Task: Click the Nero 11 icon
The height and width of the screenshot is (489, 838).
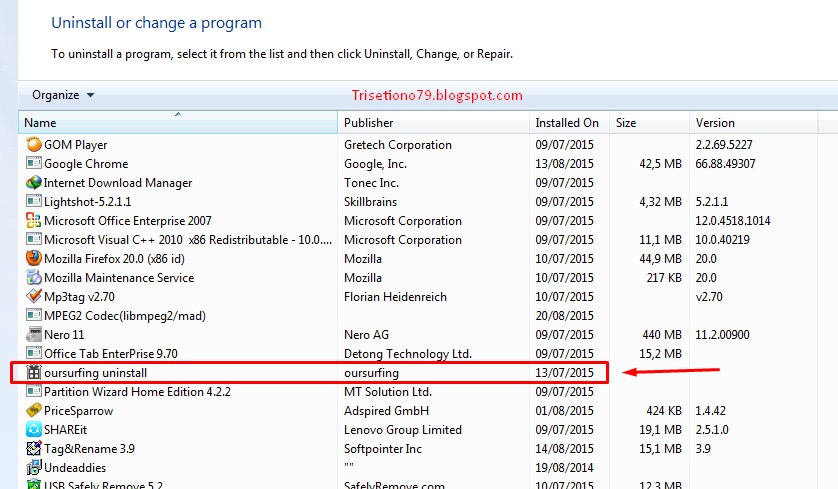Action: [x=34, y=335]
